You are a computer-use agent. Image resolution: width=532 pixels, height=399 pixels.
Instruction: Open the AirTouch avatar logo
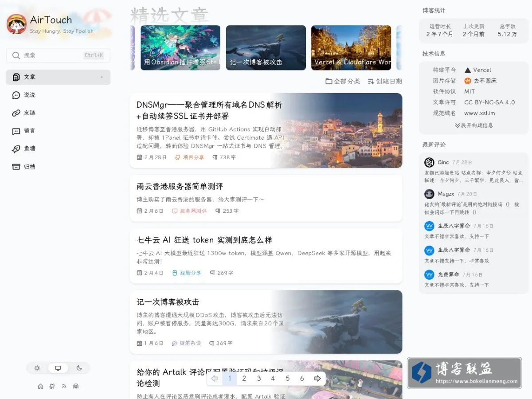point(16,24)
